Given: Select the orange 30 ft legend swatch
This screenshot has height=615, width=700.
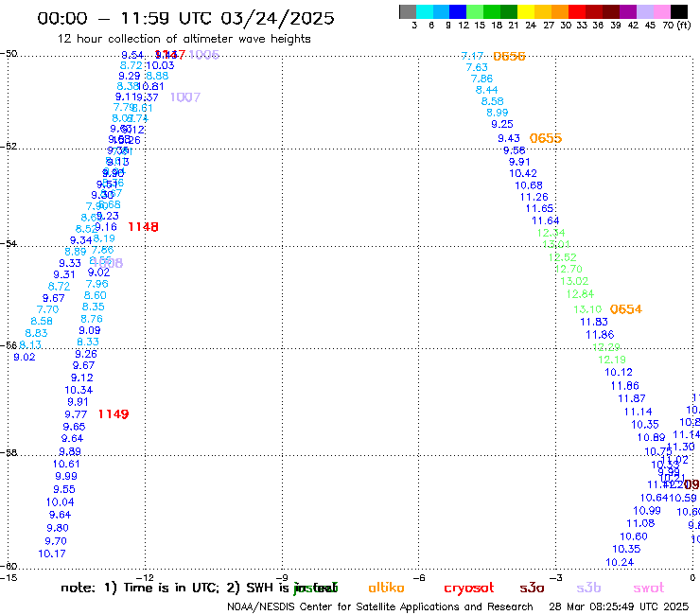Looking at the screenshot, I should [x=560, y=11].
